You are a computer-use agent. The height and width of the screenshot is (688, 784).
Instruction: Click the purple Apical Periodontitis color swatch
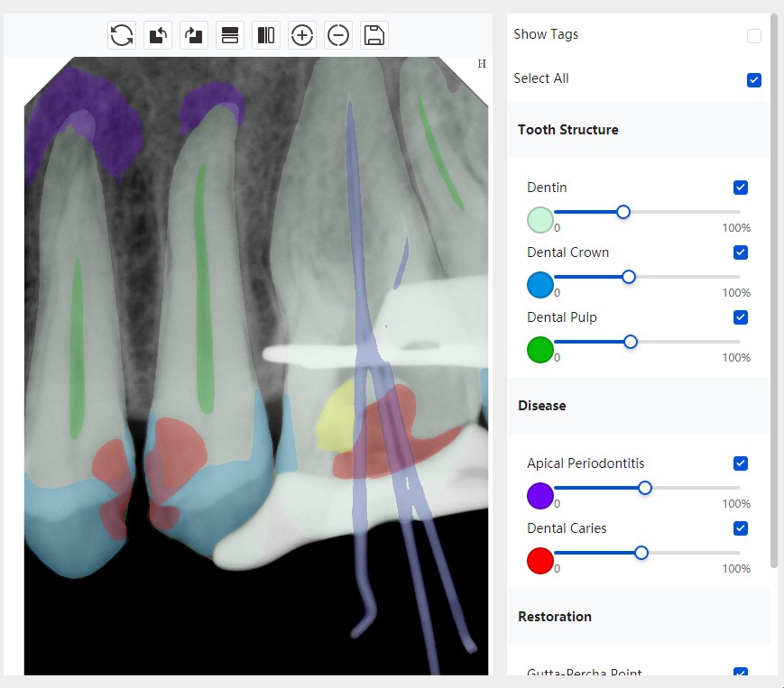pos(540,496)
